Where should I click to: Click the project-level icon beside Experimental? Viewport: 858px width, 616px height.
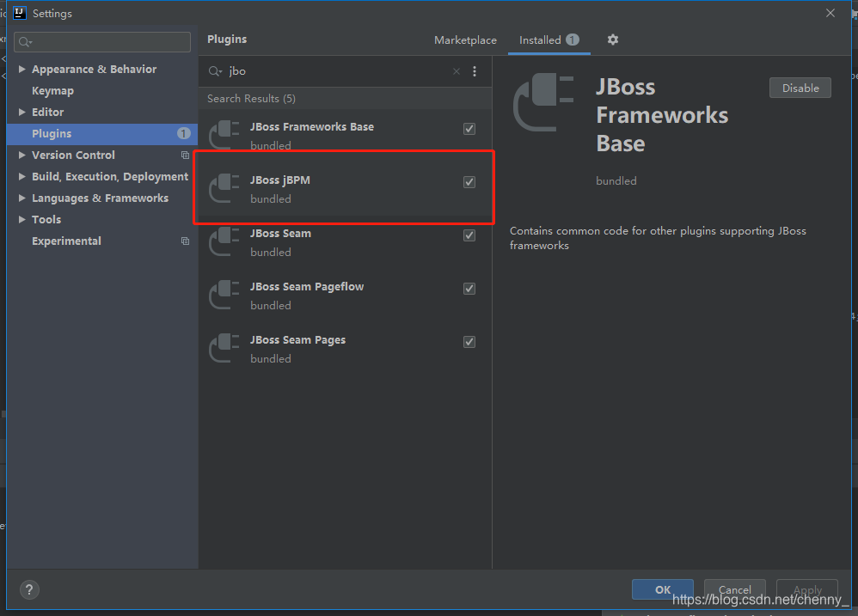(185, 241)
